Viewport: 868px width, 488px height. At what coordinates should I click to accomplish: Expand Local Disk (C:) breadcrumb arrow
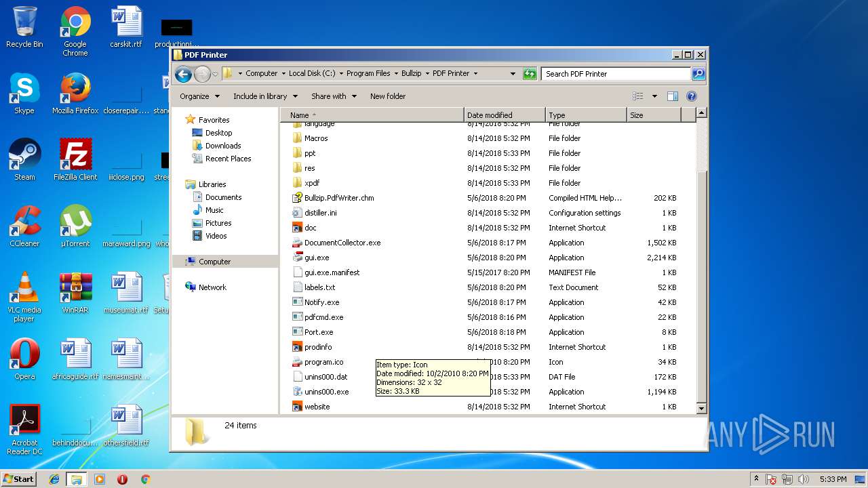click(341, 74)
